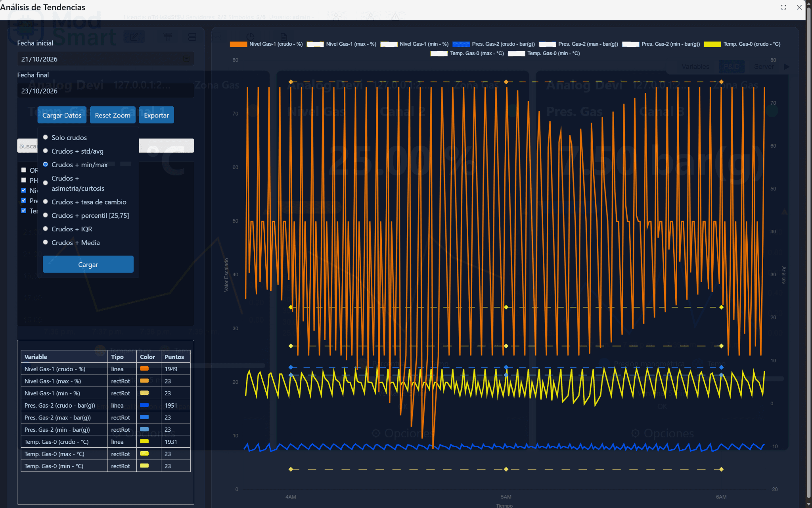Viewport: 812px width, 508px height.
Task: Click the Cargar button in popup
Action: pos(88,264)
